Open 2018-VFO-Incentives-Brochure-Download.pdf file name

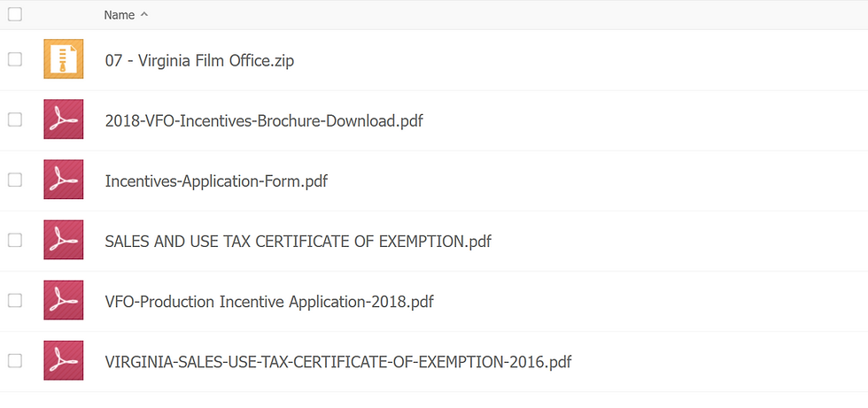point(264,120)
